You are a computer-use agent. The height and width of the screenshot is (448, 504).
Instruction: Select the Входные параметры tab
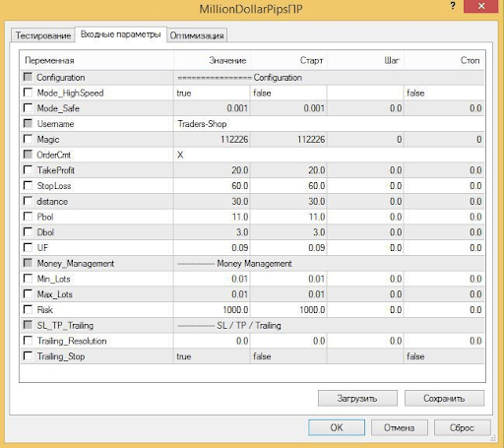121,34
